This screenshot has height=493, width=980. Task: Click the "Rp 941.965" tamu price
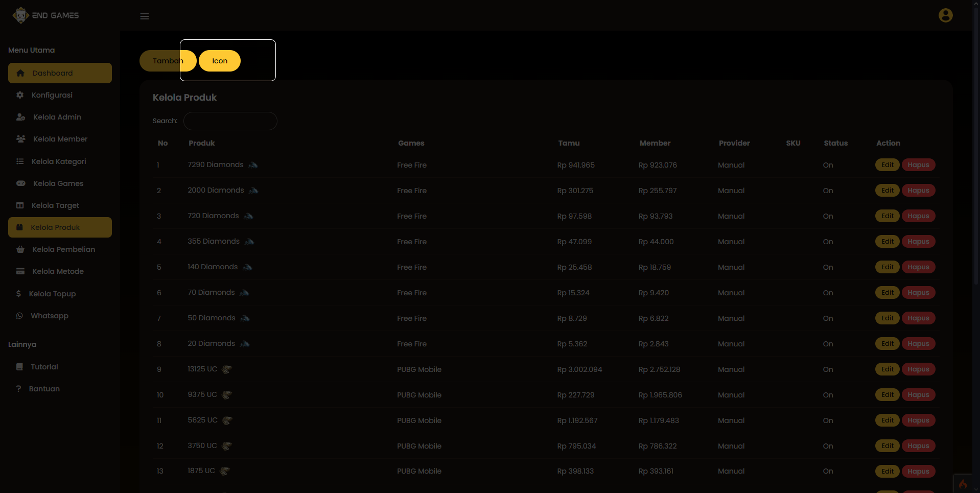(x=576, y=165)
